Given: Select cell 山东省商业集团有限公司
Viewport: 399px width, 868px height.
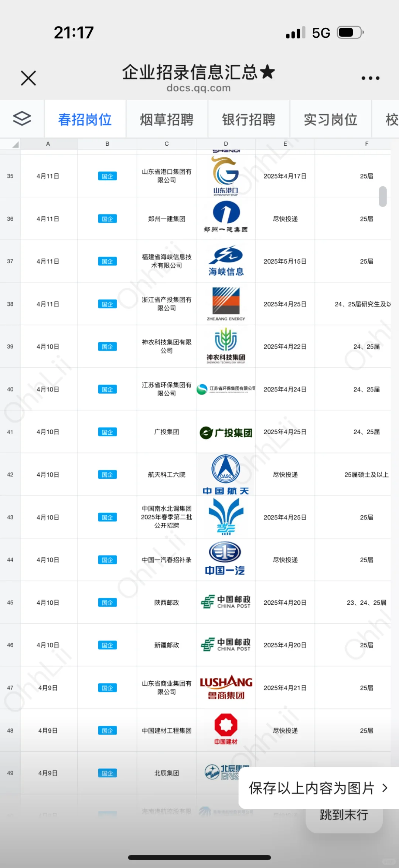Looking at the screenshot, I should [167, 688].
